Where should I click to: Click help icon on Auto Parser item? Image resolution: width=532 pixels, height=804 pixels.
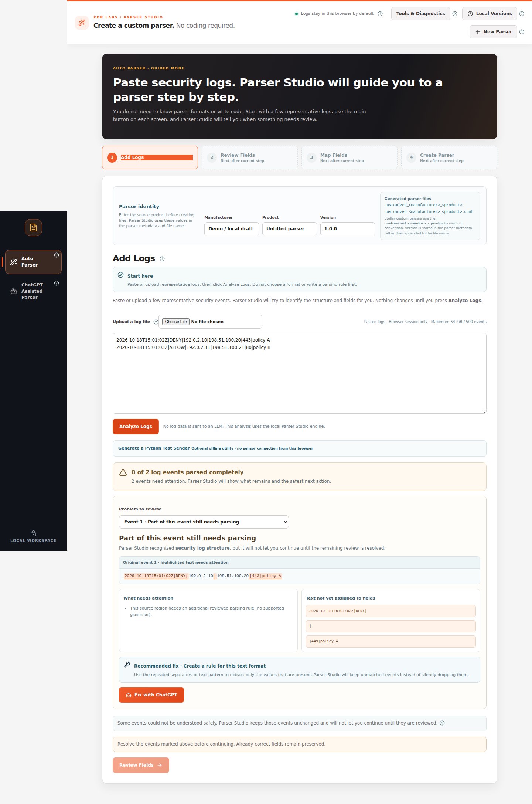pyautogui.click(x=57, y=255)
